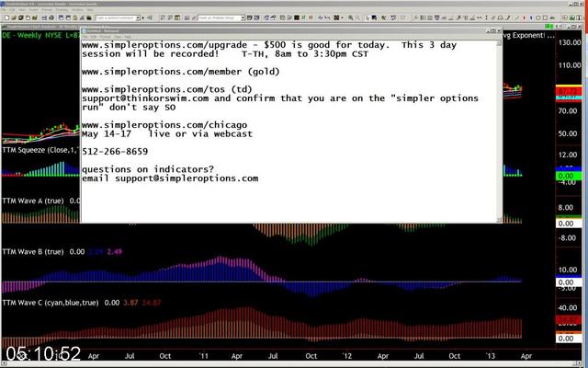Screen dimensions: 588x368
Task: Open the command line combo box dropdown
Action: [138, 17]
